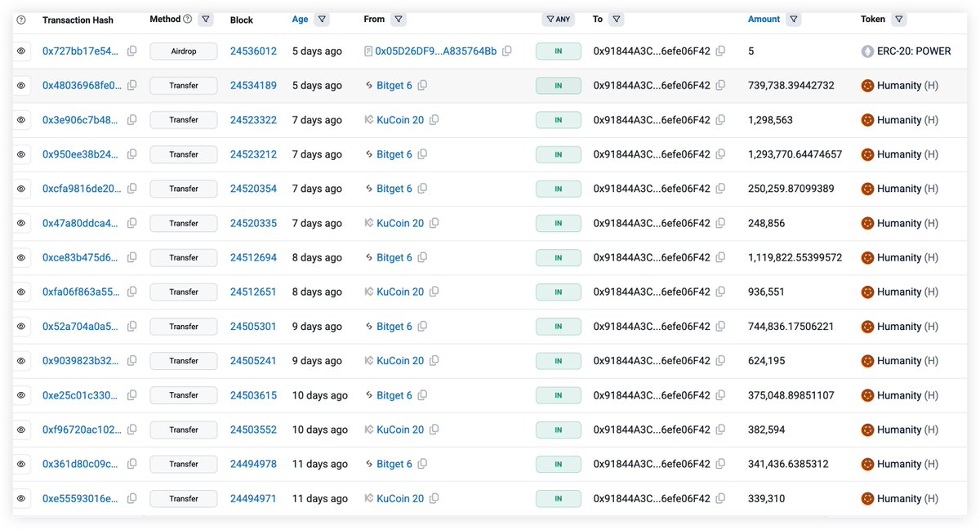Copy transaction hash 0x48036968fe0
This screenshot has height=530, width=980.
click(132, 85)
